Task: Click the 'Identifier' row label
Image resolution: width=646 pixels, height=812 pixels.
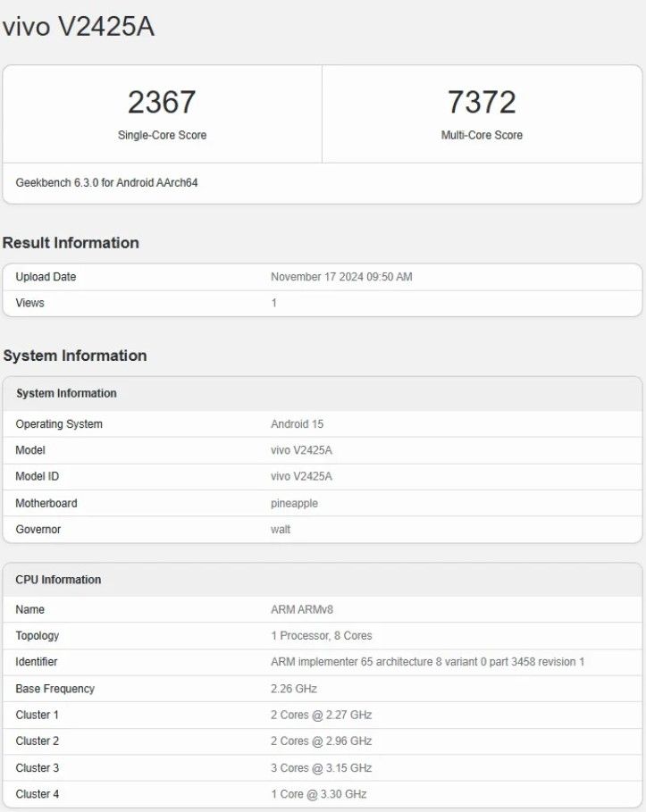Action: point(37,662)
